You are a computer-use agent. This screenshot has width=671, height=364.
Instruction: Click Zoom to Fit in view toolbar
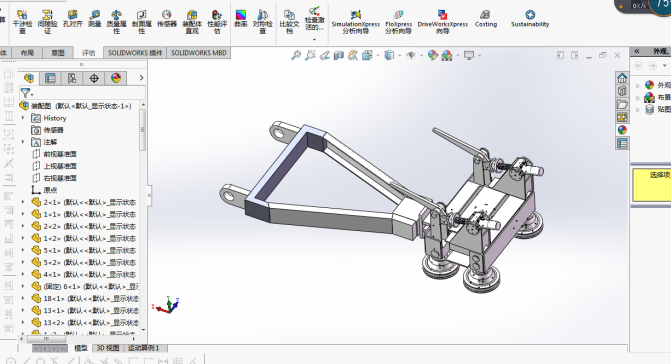[x=296, y=55]
